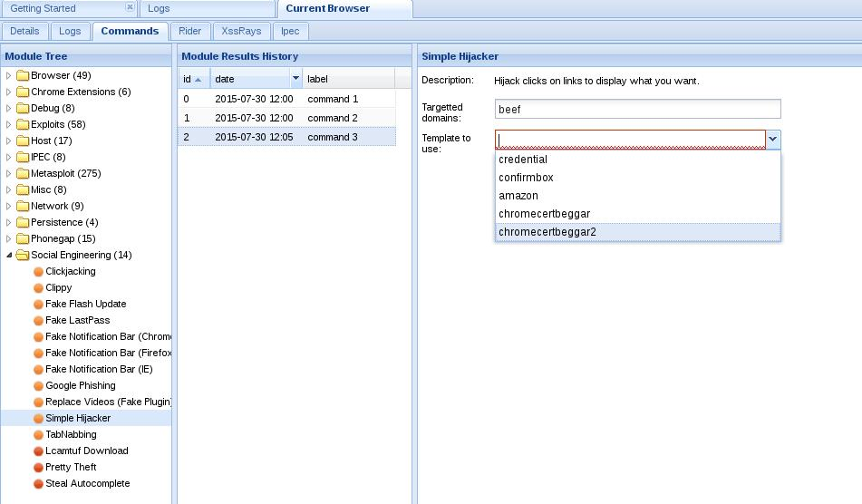
Task: Expand the Exploits (58) folder
Action: click(x=8, y=125)
